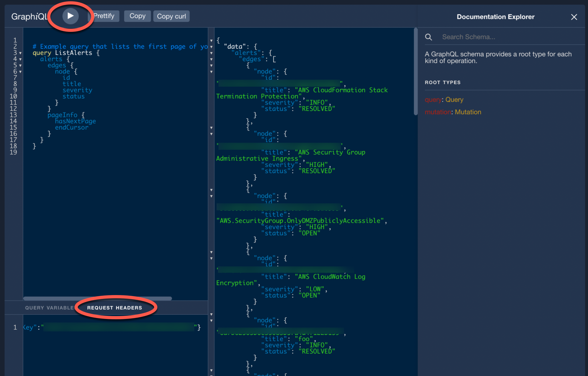Collapse the edges block on line 5
The image size is (588, 376).
coord(20,65)
